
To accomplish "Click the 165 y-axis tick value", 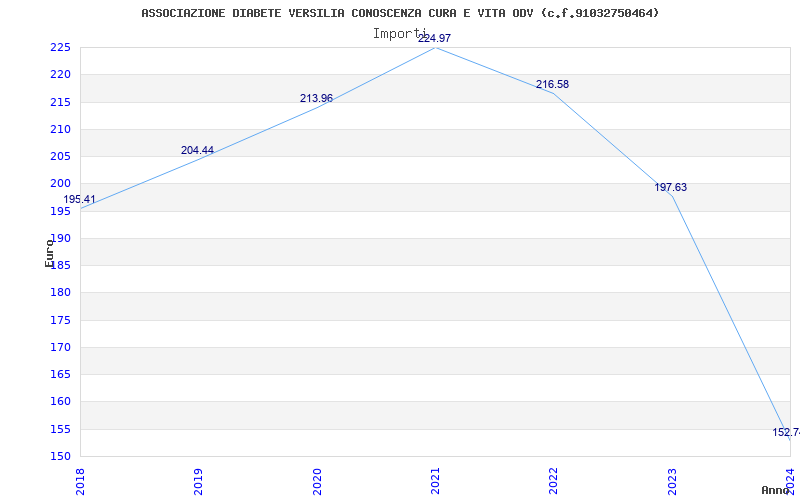I will (60, 374).
